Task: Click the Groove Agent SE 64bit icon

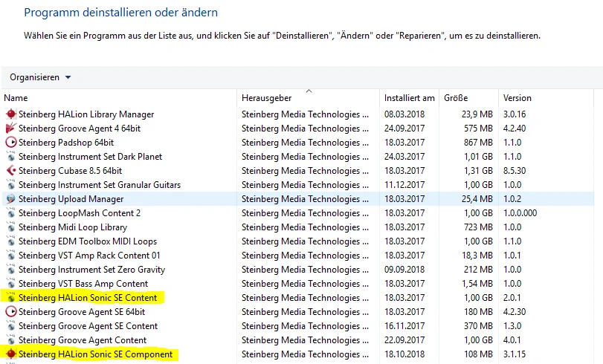Action: (11, 312)
